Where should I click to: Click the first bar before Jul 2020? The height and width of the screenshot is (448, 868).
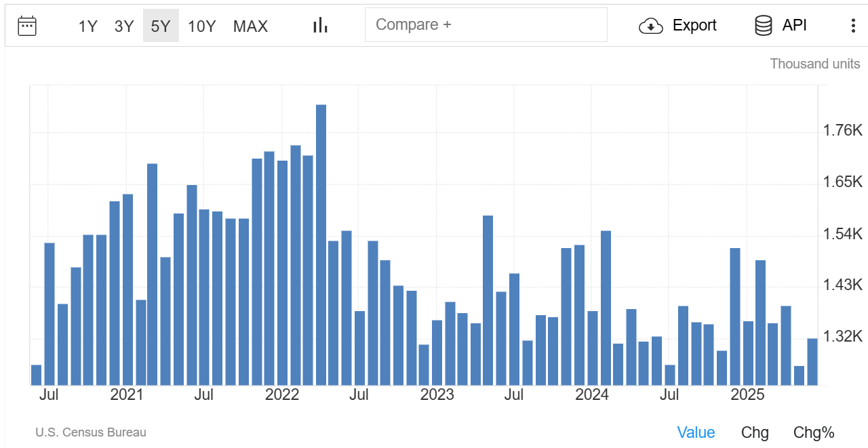coord(37,375)
